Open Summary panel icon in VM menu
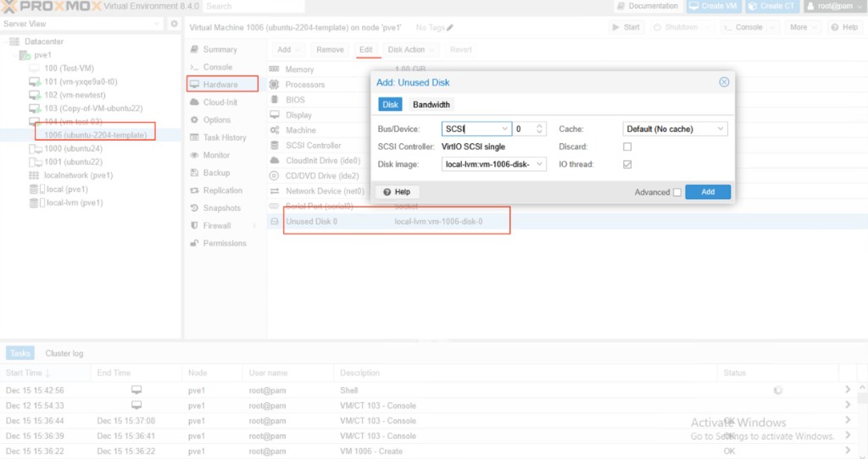The height and width of the screenshot is (459, 868). 194,49
